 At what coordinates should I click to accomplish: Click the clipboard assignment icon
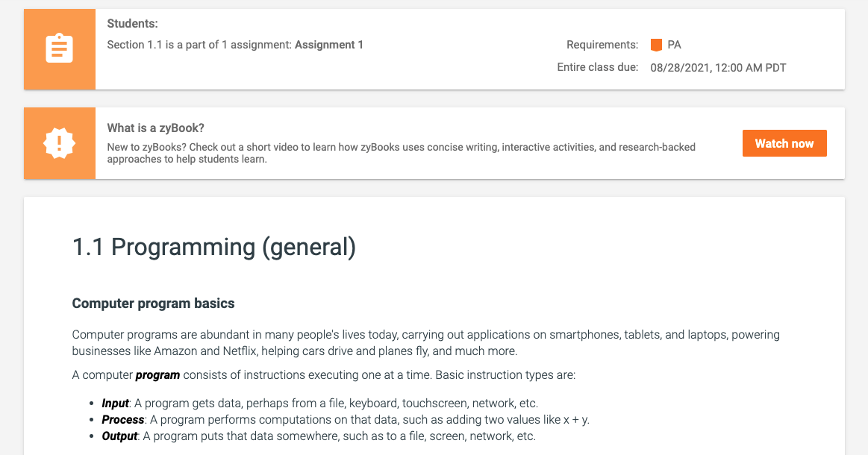[59, 49]
